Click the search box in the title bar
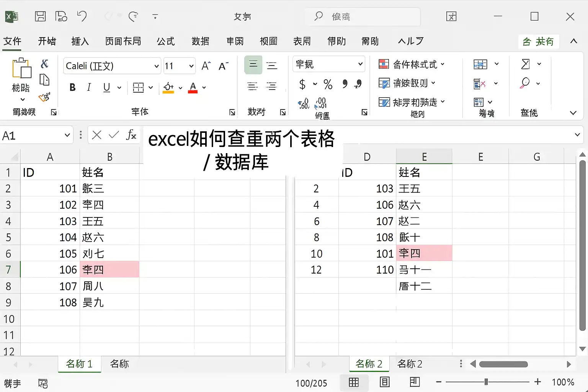The image size is (588, 392). click(x=363, y=16)
